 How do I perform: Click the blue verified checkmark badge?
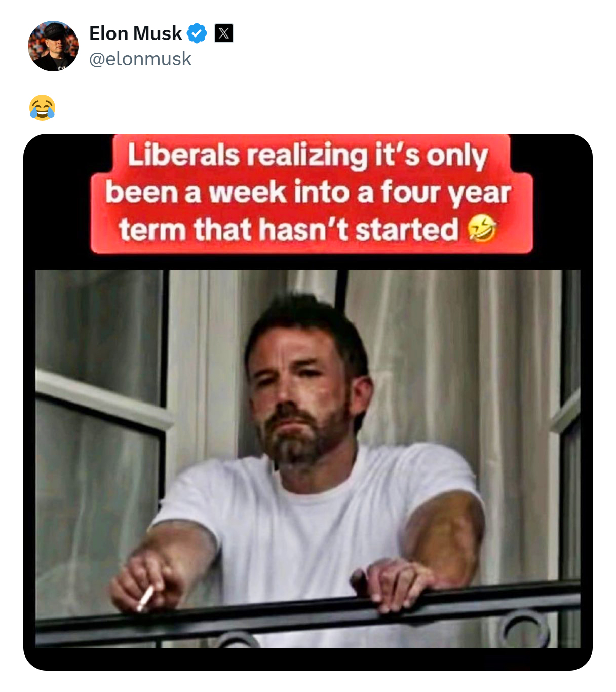point(197,33)
